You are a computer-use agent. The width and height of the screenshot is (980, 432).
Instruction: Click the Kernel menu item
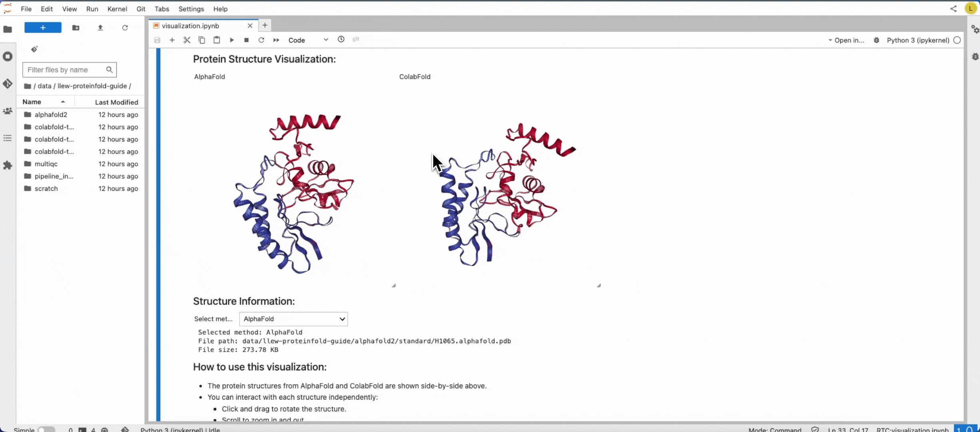[x=117, y=9]
